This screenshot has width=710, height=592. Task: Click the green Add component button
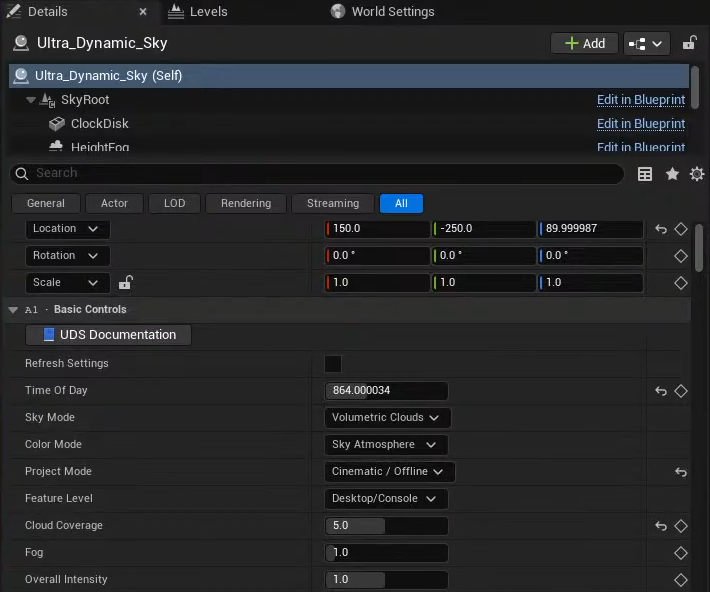pyautogui.click(x=584, y=43)
